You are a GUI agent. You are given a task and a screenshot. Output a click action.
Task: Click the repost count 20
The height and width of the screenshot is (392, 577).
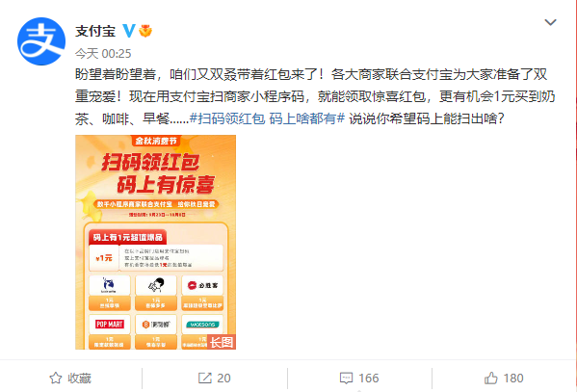click(x=223, y=378)
